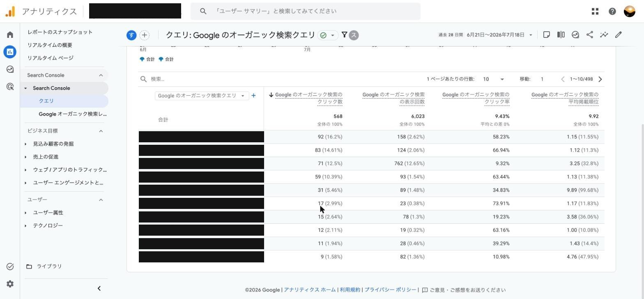The height and width of the screenshot is (299, 644).
Task: Expand ユーザー エンゲージメント item
Action: tap(25, 183)
